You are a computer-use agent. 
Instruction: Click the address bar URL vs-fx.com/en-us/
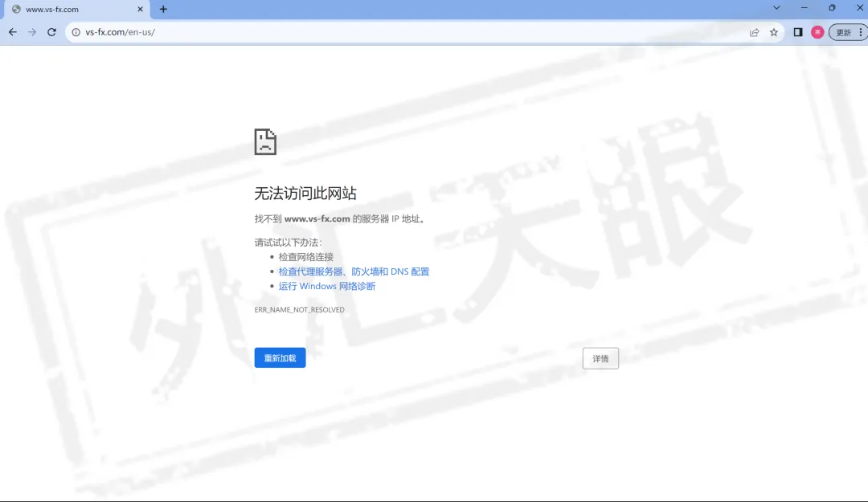pos(120,32)
